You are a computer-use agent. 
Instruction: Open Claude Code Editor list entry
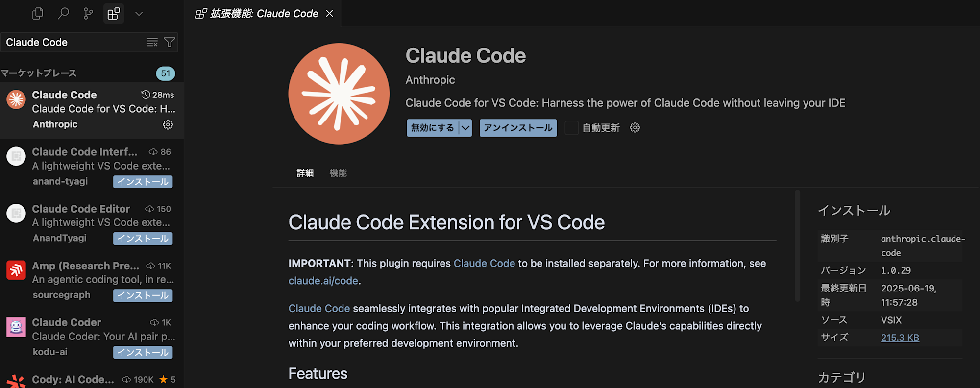pos(92,223)
